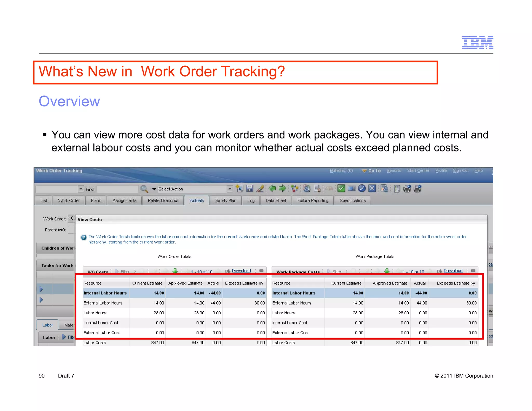Click the green checkmark approve icon
The width and height of the screenshot is (532, 411).
click(341, 188)
